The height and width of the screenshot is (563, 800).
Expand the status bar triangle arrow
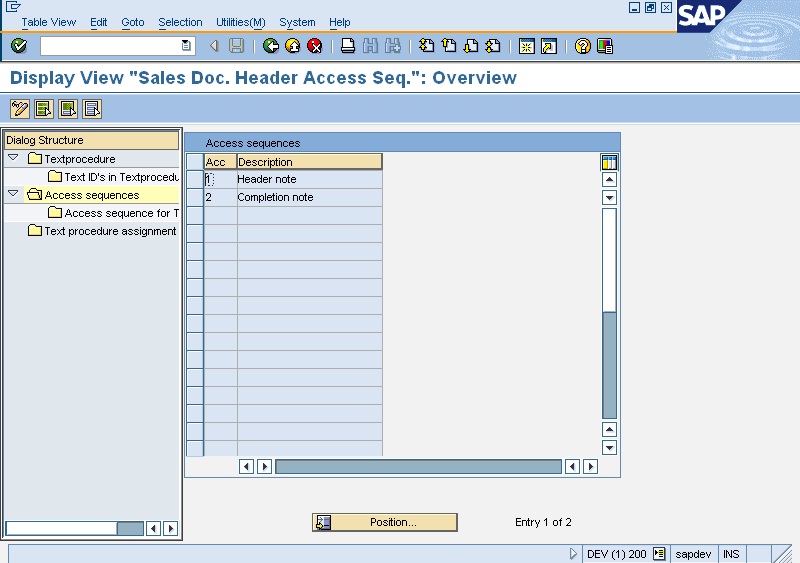573,553
